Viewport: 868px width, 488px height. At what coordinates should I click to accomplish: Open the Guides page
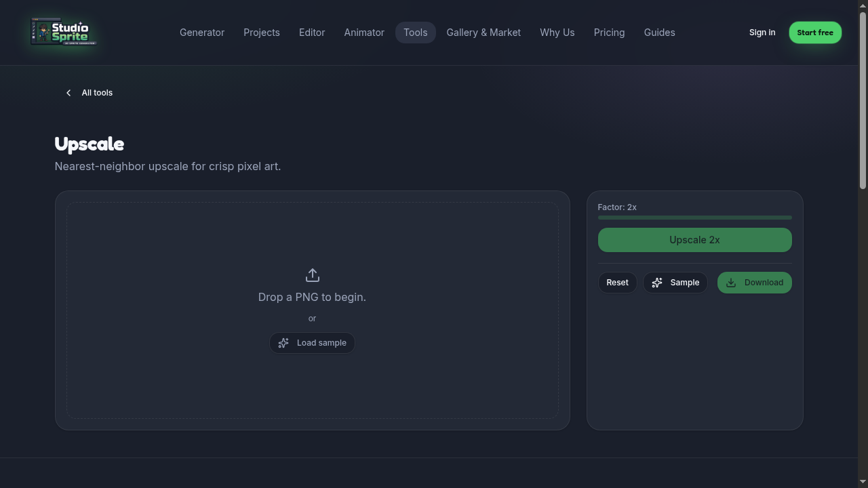pos(659,33)
